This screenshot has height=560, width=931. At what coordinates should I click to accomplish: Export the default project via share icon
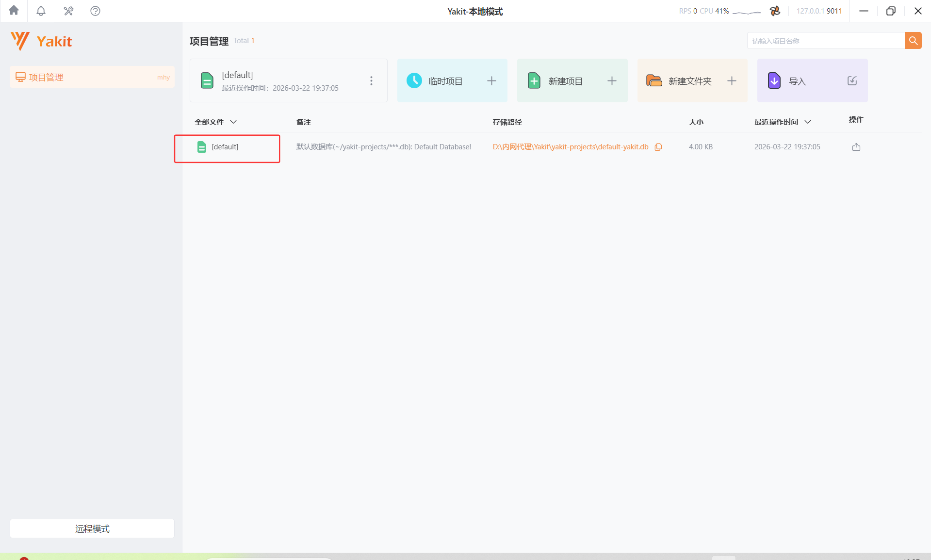point(856,147)
